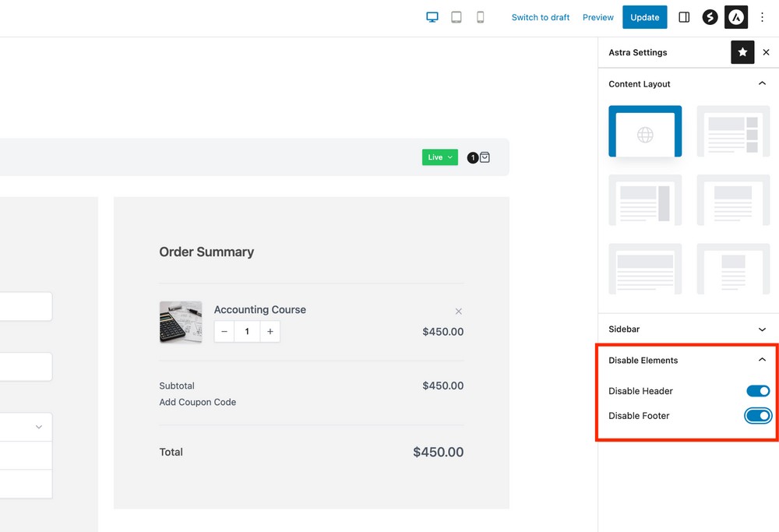Switch to tablet preview mode
This screenshot has height=532, width=779.
click(456, 16)
